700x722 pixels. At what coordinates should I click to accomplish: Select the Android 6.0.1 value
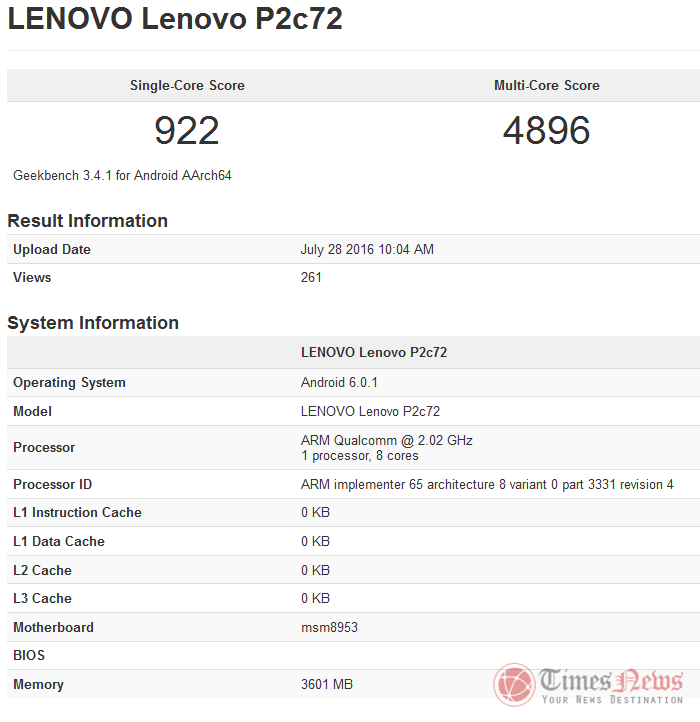pyautogui.click(x=339, y=383)
